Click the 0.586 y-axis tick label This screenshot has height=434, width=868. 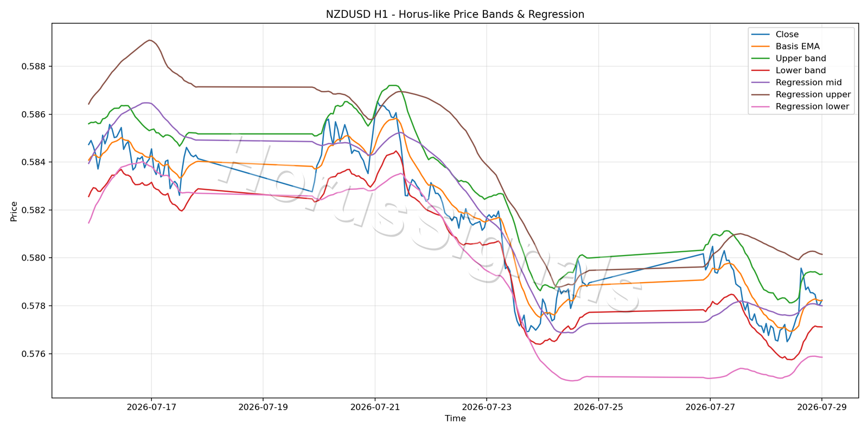(x=34, y=114)
